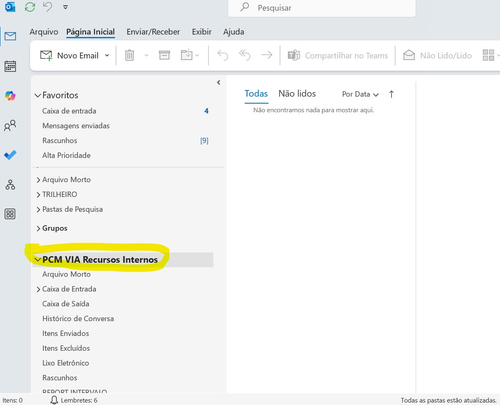Open the Caixa de Saída folder

pyautogui.click(x=66, y=304)
